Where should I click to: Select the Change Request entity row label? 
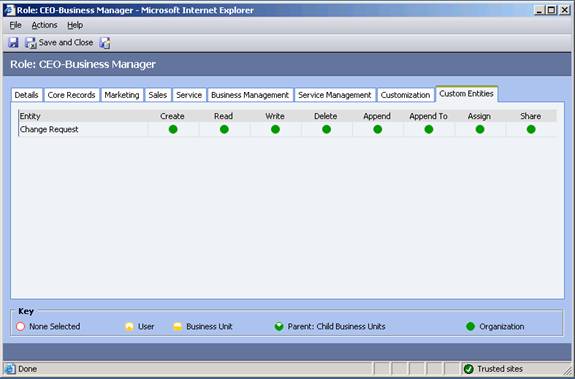coord(49,129)
